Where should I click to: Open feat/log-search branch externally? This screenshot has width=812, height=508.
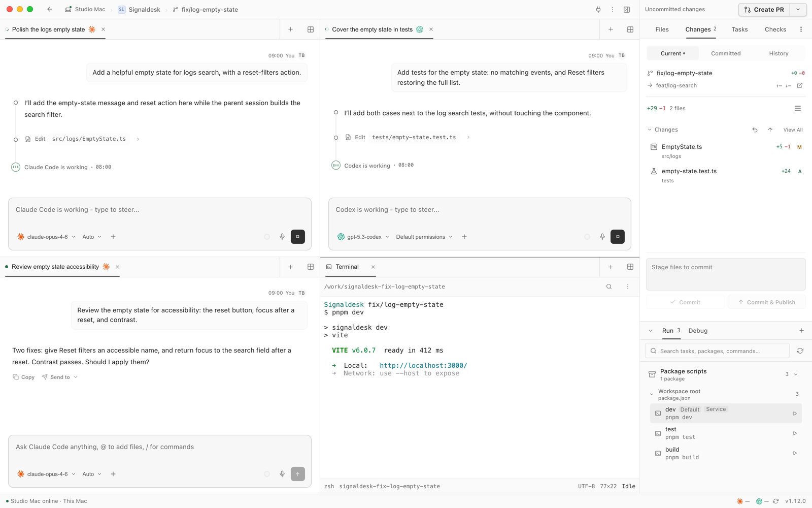[800, 85]
